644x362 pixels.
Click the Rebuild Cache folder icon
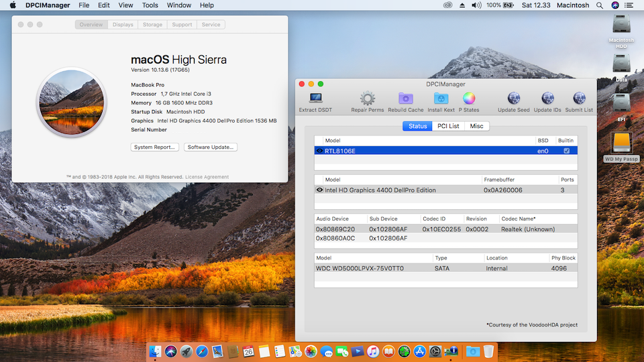pyautogui.click(x=405, y=99)
